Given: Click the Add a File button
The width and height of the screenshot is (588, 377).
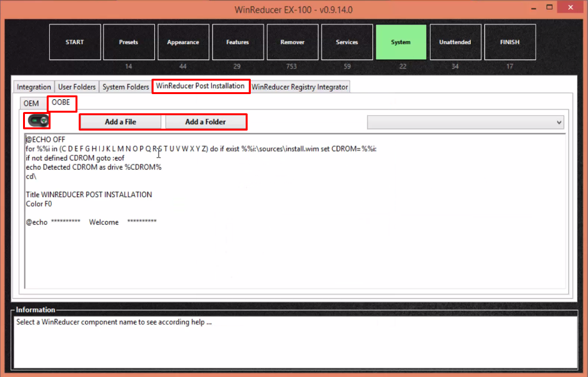Looking at the screenshot, I should point(120,122).
